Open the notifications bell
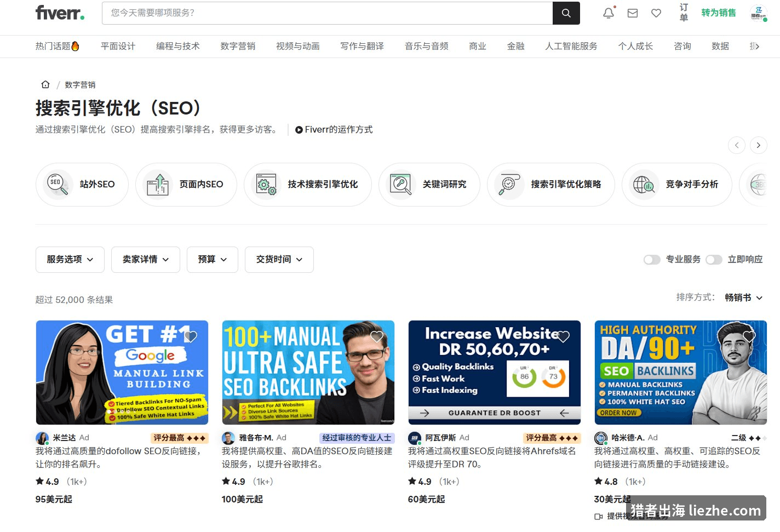 (x=609, y=13)
